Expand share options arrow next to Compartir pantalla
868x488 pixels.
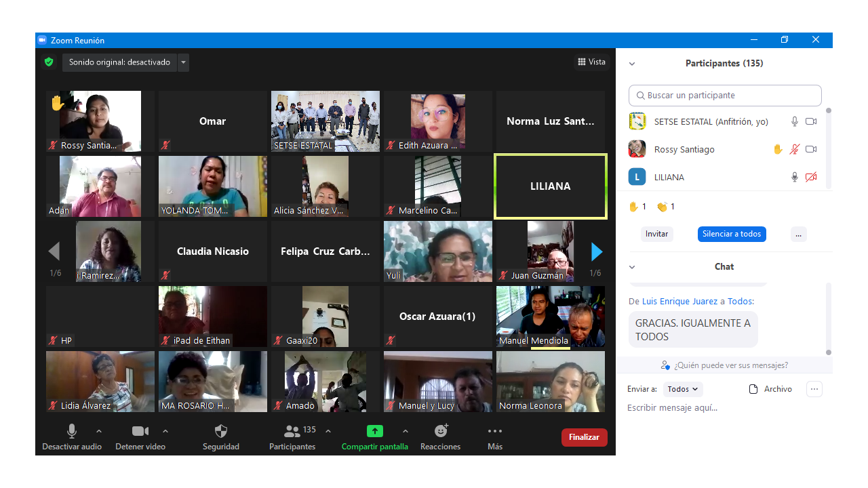406,431
